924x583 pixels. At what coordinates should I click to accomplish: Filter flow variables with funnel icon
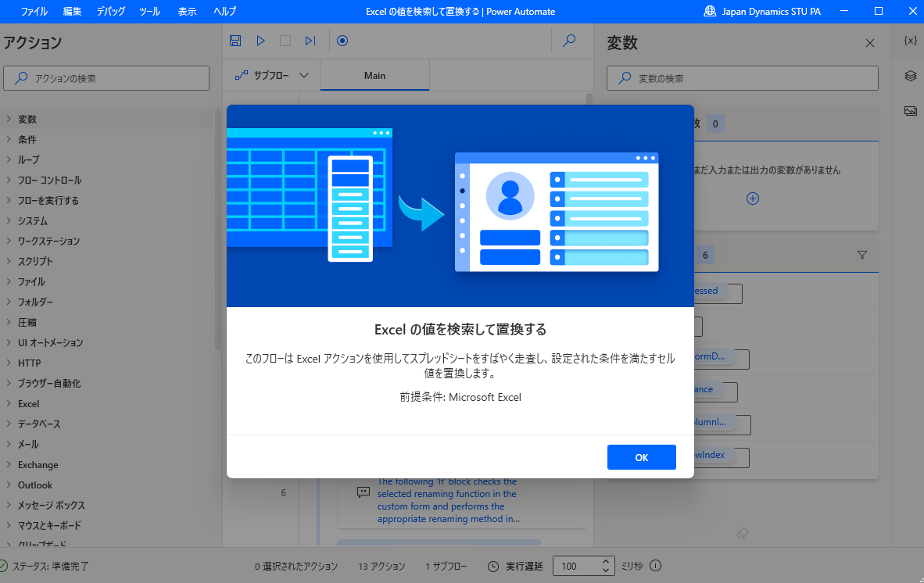click(862, 255)
